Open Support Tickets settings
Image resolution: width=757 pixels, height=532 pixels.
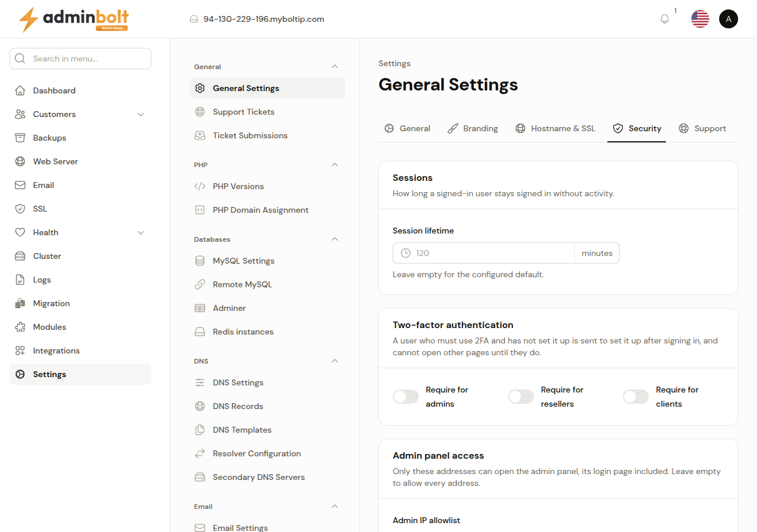(267, 112)
